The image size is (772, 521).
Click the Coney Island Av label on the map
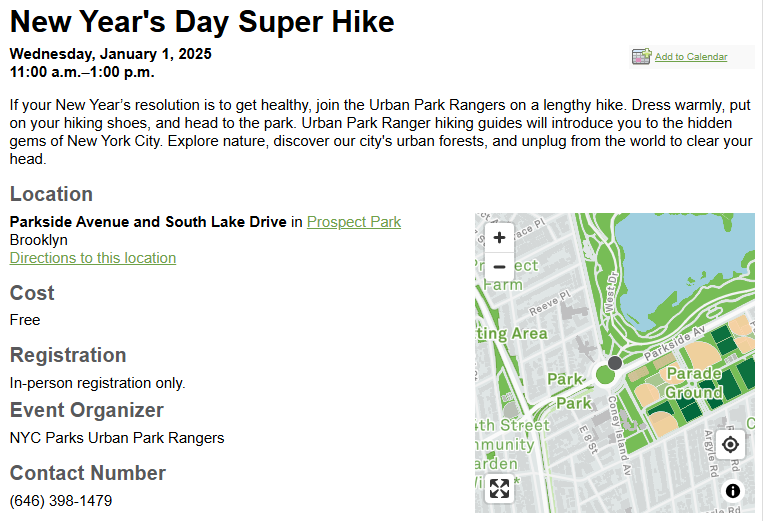pyautogui.click(x=619, y=435)
